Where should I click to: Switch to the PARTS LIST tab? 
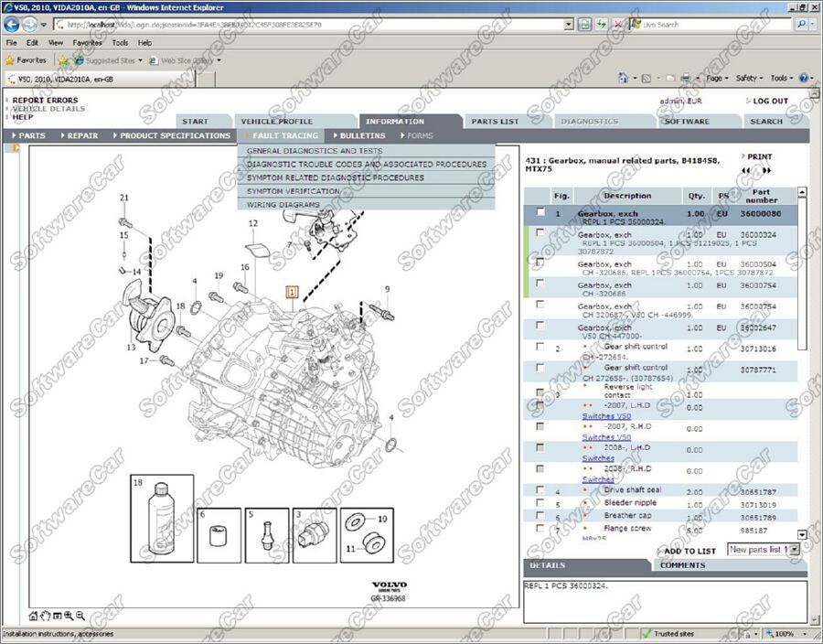pyautogui.click(x=495, y=121)
